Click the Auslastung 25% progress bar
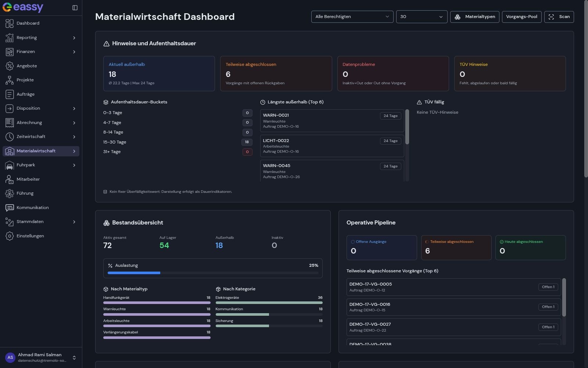Viewport: 588px width, 368px height. [213, 273]
